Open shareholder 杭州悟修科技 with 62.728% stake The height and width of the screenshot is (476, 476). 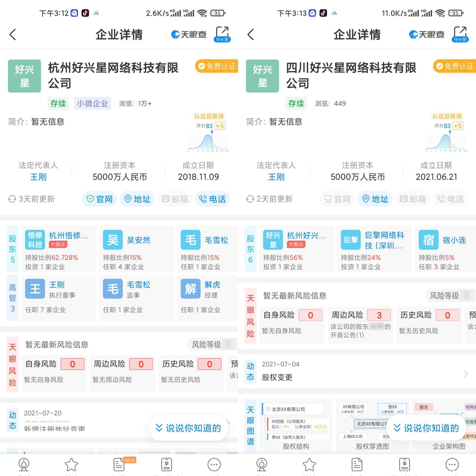(x=59, y=249)
